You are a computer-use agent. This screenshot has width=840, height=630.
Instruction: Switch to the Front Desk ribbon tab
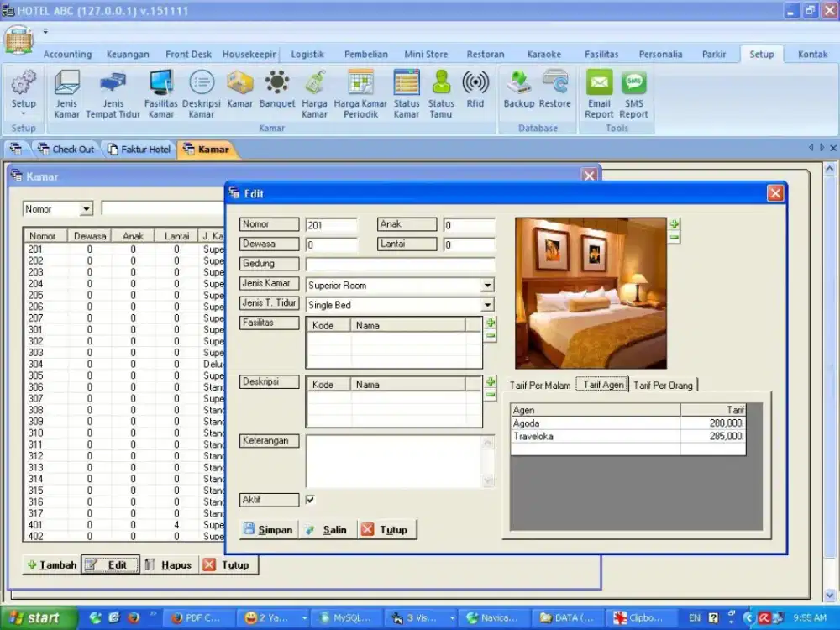click(188, 54)
